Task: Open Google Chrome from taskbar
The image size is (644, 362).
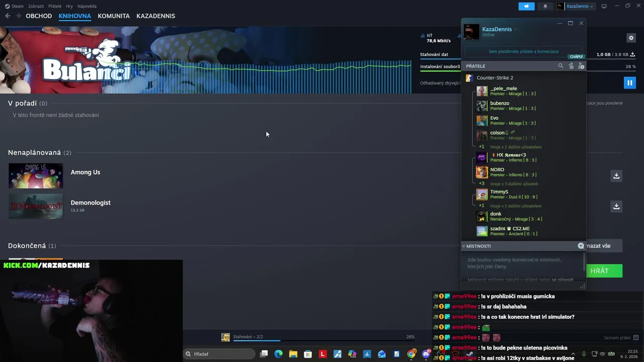Action: pos(412,354)
